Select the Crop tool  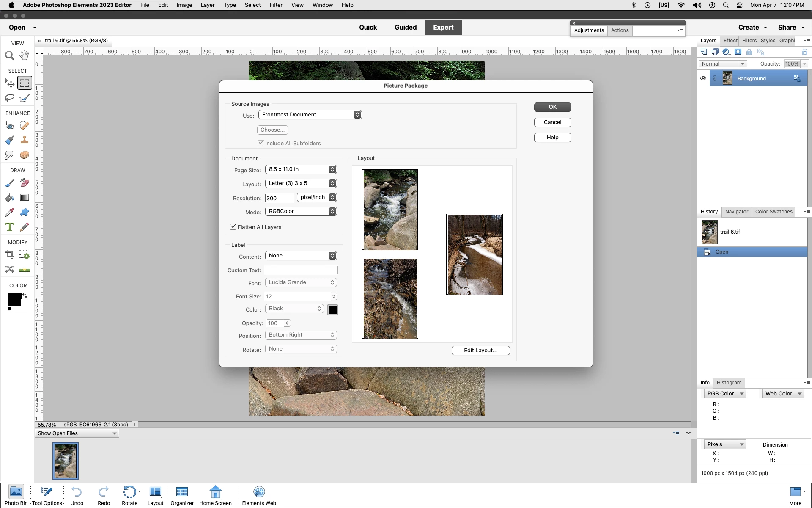10,255
